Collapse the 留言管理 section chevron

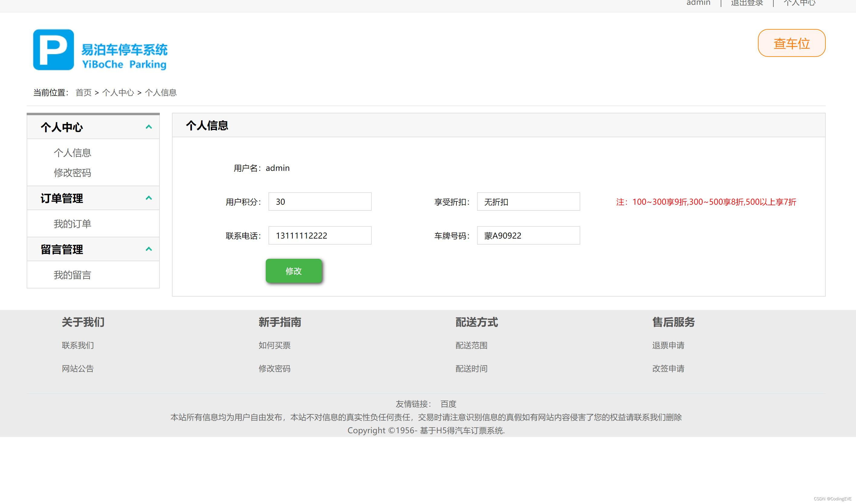pyautogui.click(x=149, y=249)
